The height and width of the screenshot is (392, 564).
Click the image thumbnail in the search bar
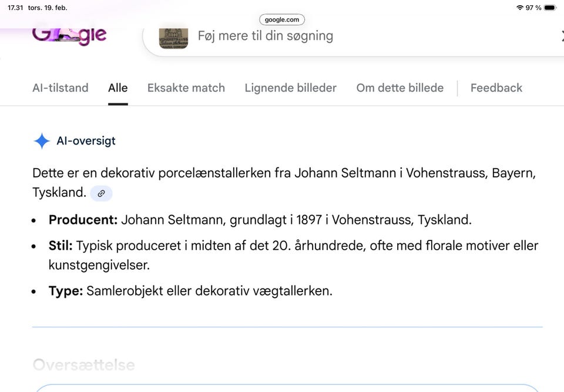click(173, 36)
